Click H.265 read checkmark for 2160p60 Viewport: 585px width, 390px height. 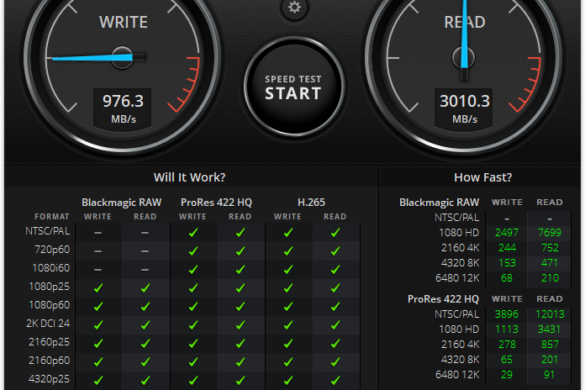(x=335, y=362)
